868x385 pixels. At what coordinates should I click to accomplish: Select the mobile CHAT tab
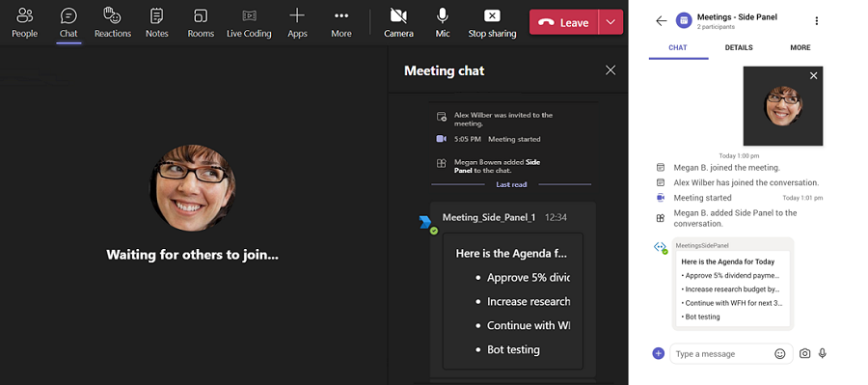[678, 47]
